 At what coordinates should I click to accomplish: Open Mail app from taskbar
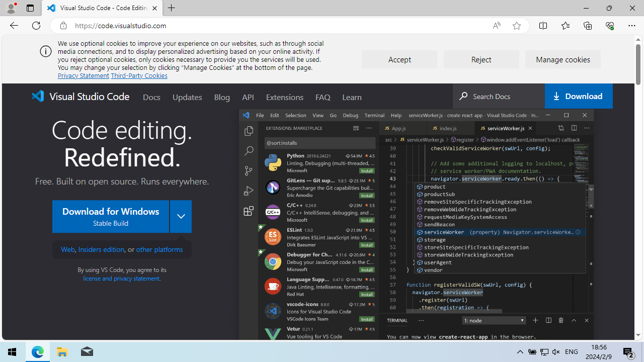coord(87,352)
